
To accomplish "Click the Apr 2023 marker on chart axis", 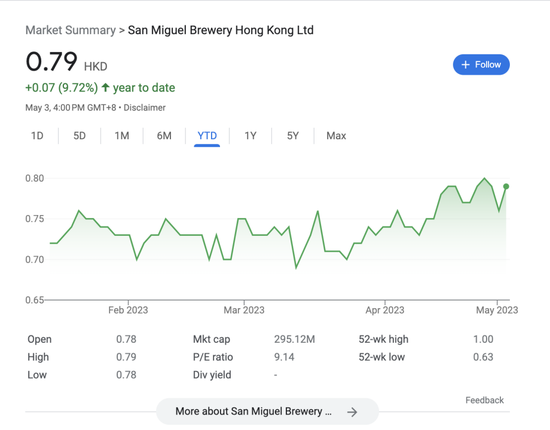I will pyautogui.click(x=385, y=310).
